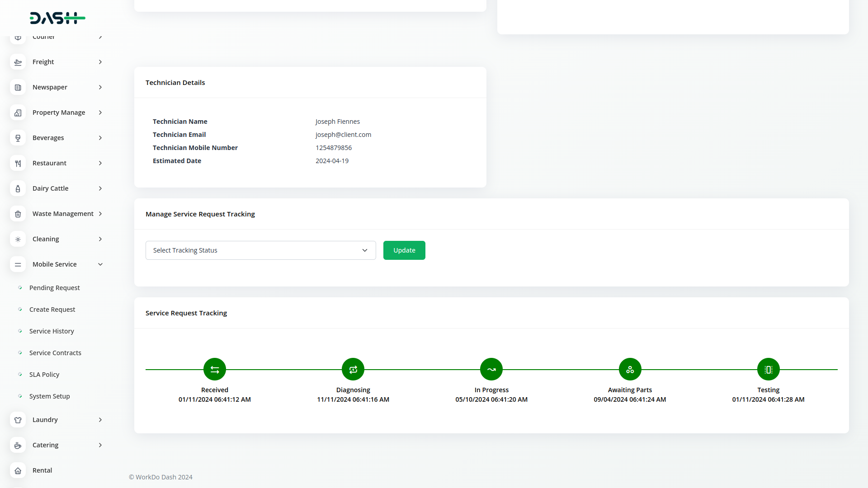Collapse the Mobile Service menu
This screenshot has width=868, height=488.
point(100,264)
